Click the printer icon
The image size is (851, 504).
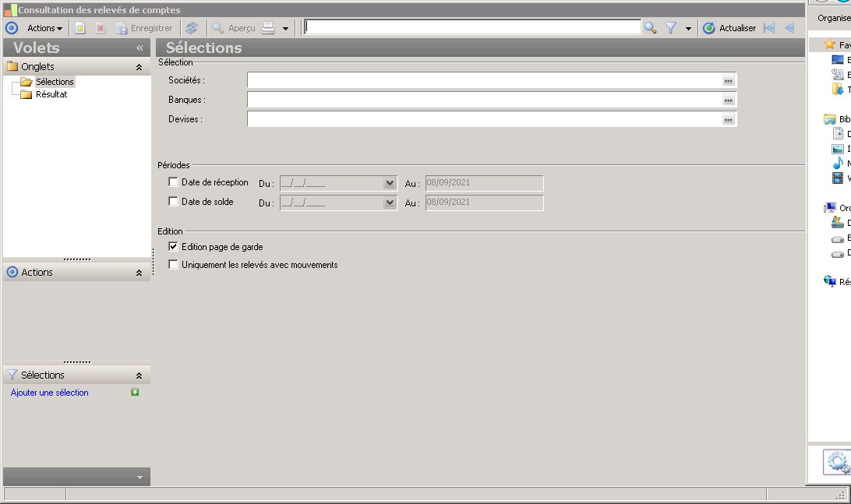pyautogui.click(x=268, y=28)
